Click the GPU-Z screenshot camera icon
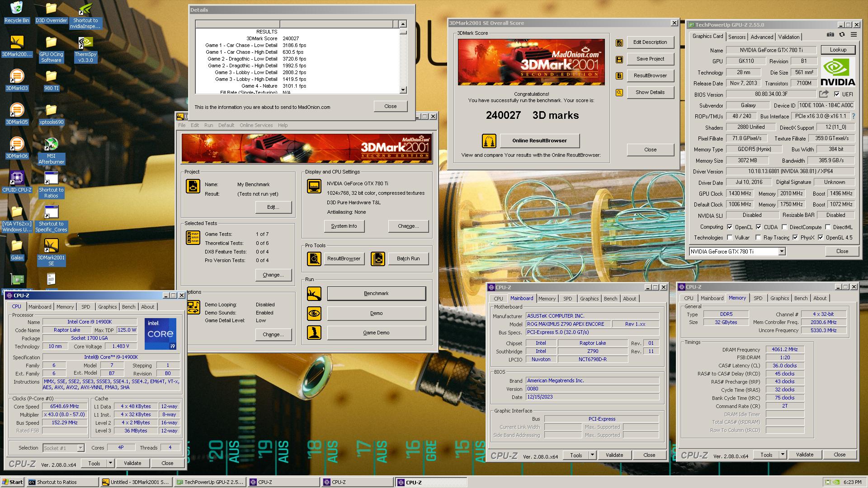This screenshot has width=868, height=488. point(830,34)
